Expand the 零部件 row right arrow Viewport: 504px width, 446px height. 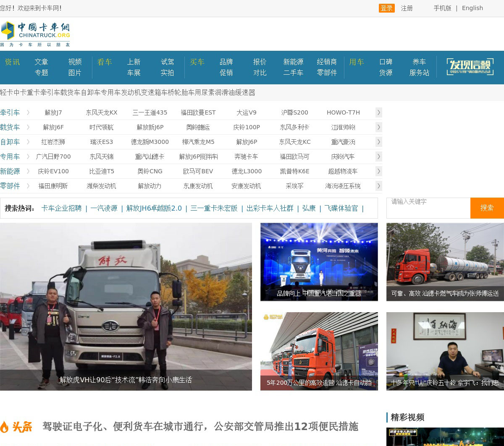tap(378, 186)
